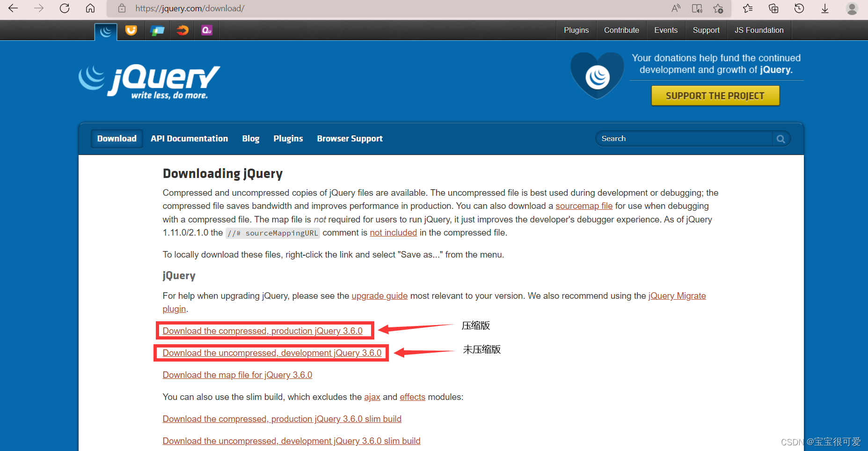Screen dimensions: 868x451
Task: Download the compressed production jQuery 3.6.0
Action: pos(263,331)
